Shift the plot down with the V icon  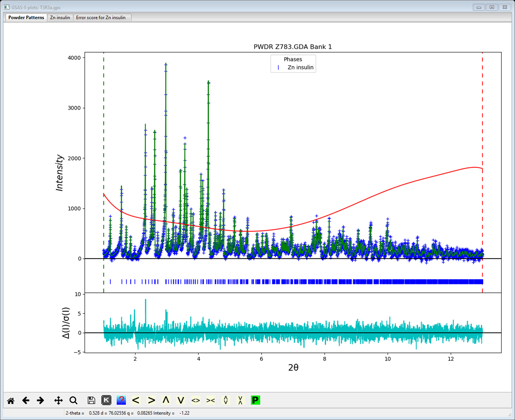coord(181,401)
